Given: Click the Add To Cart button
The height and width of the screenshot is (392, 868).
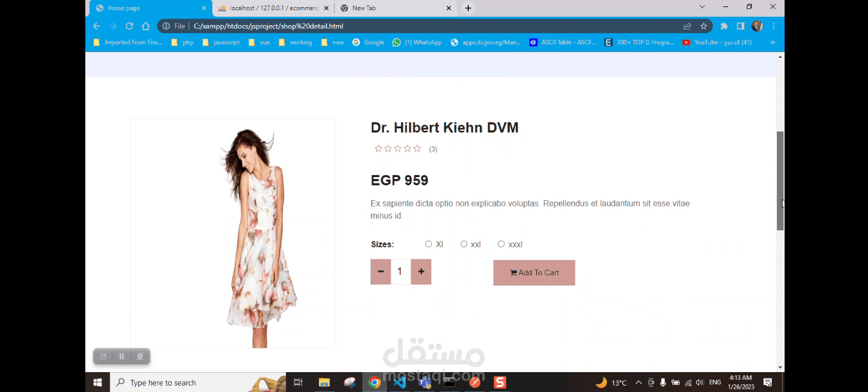Looking at the screenshot, I should point(534,273).
